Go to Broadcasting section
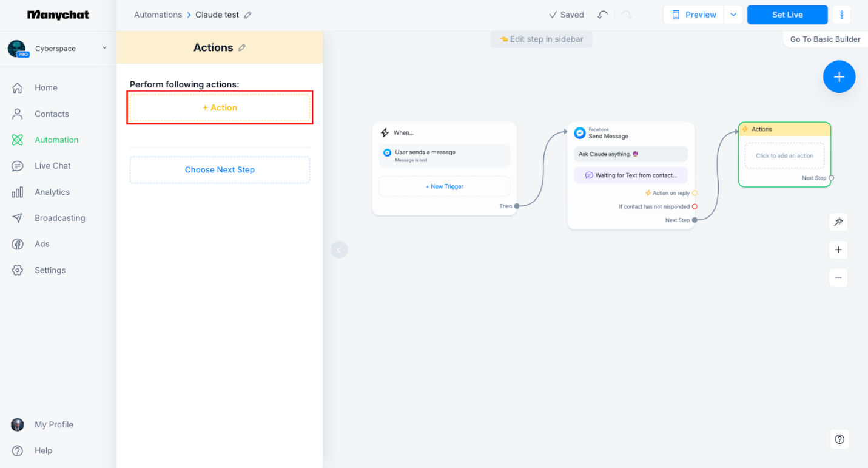The height and width of the screenshot is (468, 868). click(59, 218)
